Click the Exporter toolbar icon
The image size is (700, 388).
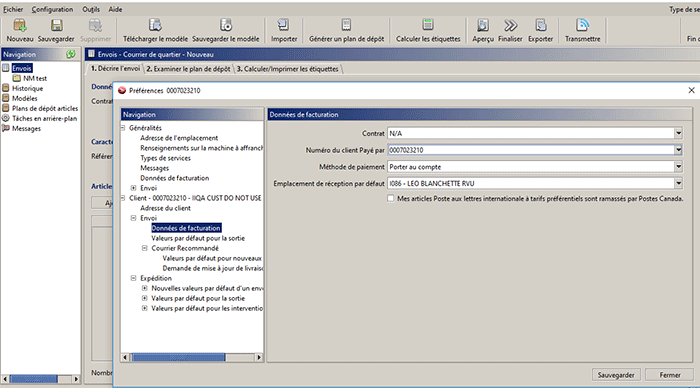541,25
